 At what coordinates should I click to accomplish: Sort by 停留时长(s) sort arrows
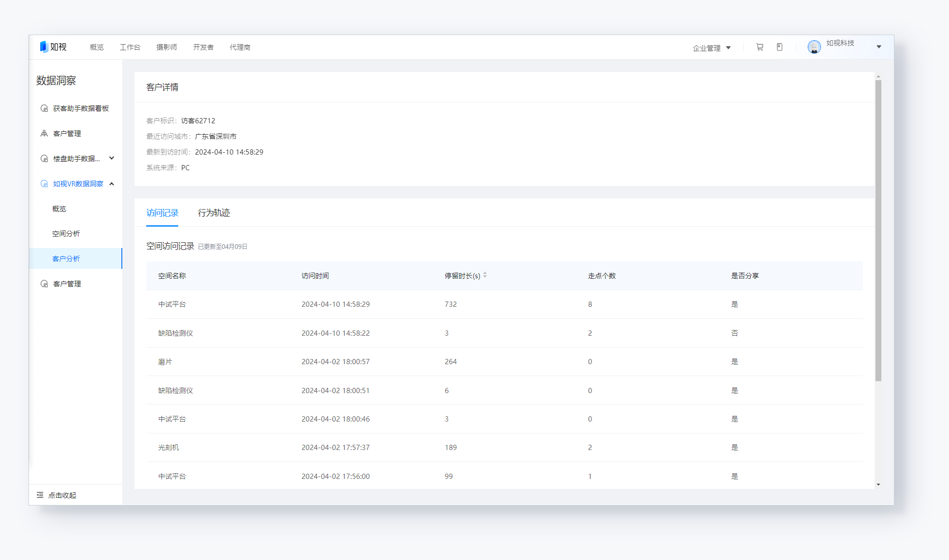[485, 275]
